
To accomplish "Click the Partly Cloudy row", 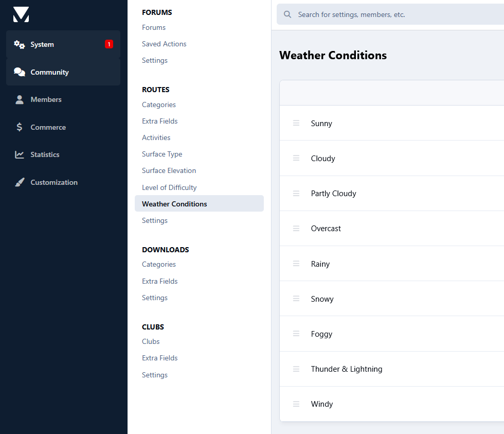I will click(391, 194).
